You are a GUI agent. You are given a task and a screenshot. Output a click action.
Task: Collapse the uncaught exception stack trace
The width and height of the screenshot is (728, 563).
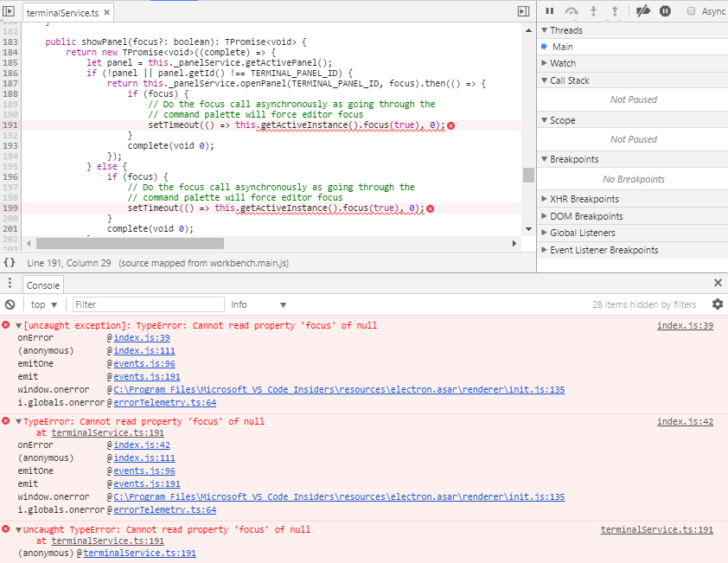click(x=18, y=326)
